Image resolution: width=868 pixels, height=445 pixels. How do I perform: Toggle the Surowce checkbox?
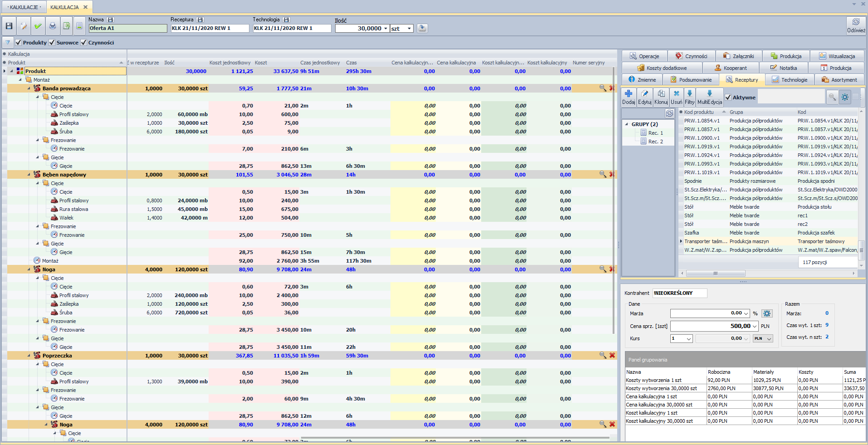(x=52, y=43)
